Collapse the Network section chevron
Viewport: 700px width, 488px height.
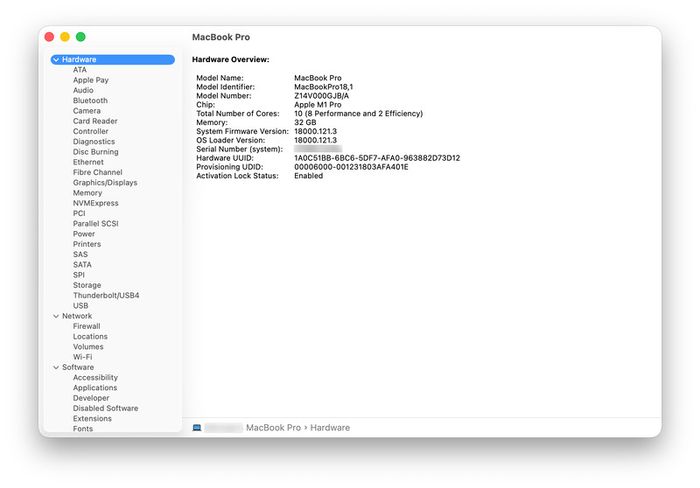pyautogui.click(x=56, y=316)
